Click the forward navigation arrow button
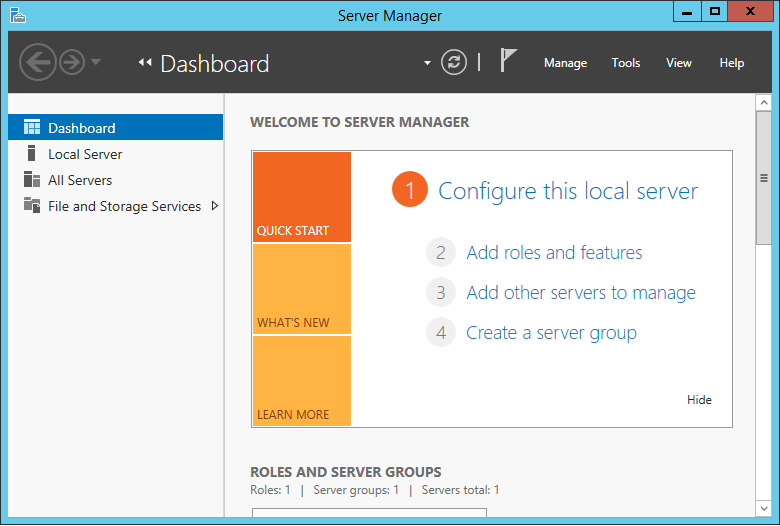 [72, 63]
